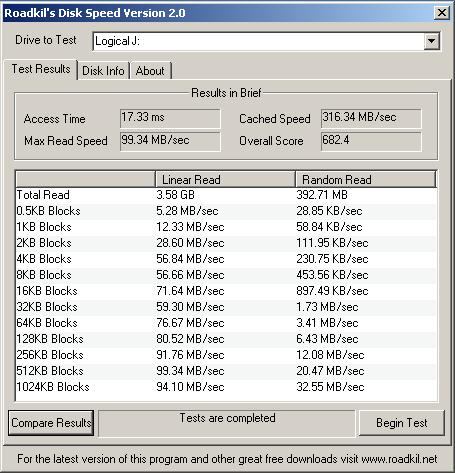Viewport: 455px width, 473px height.
Task: Select the 32KB Blocks row
Action: 226,307
